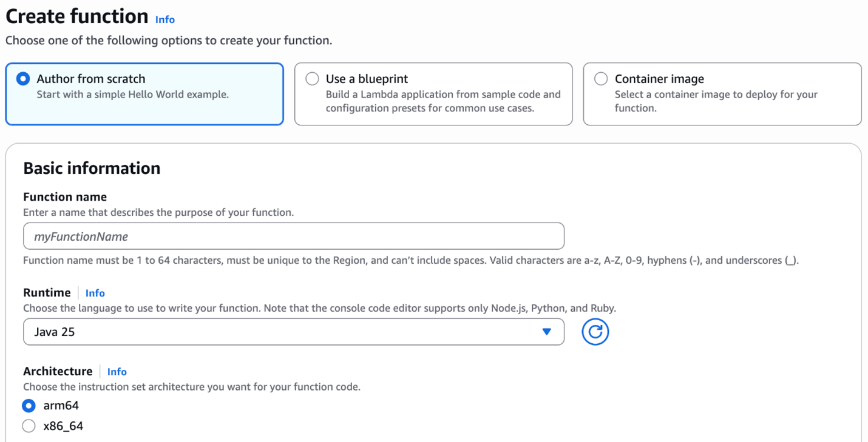This screenshot has width=868, height=442.
Task: Open Info link beside Create function heading
Action: [165, 19]
